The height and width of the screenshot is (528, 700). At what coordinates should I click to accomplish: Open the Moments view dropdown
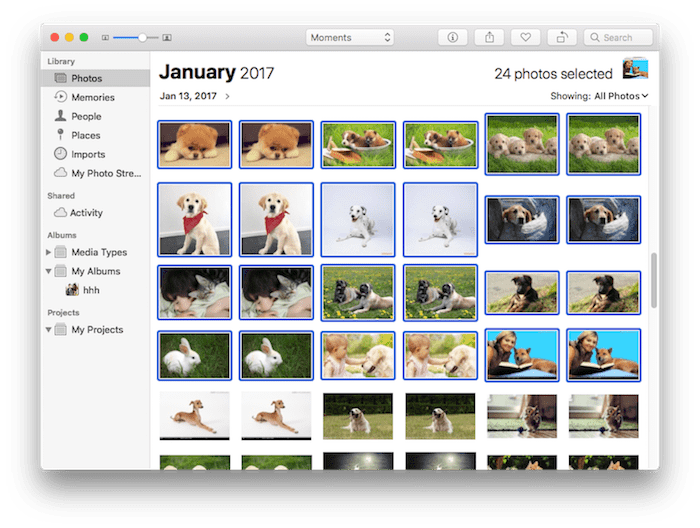pos(349,37)
